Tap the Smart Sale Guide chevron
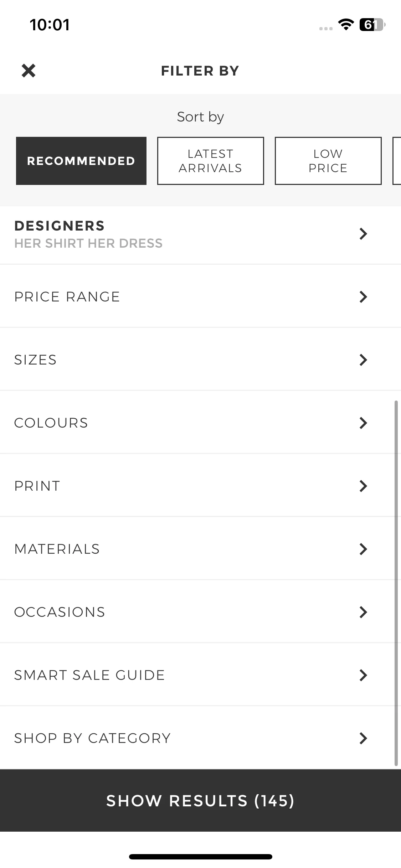The width and height of the screenshot is (401, 868). click(x=363, y=675)
